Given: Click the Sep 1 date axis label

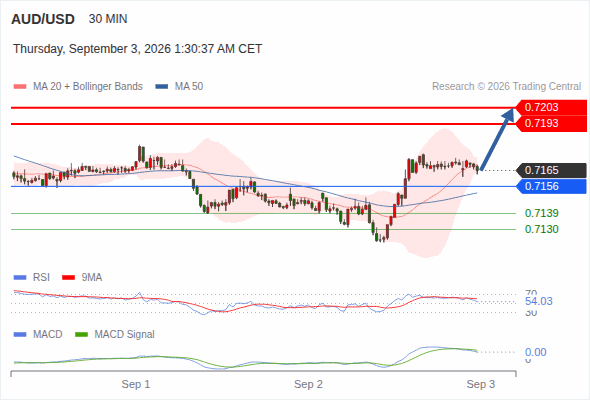Looking at the screenshot, I should pyautogui.click(x=136, y=384).
